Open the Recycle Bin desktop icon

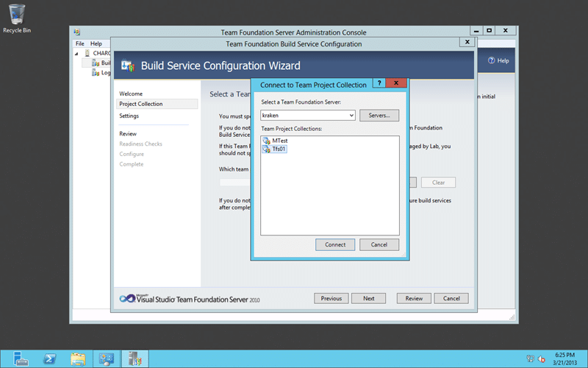click(17, 18)
